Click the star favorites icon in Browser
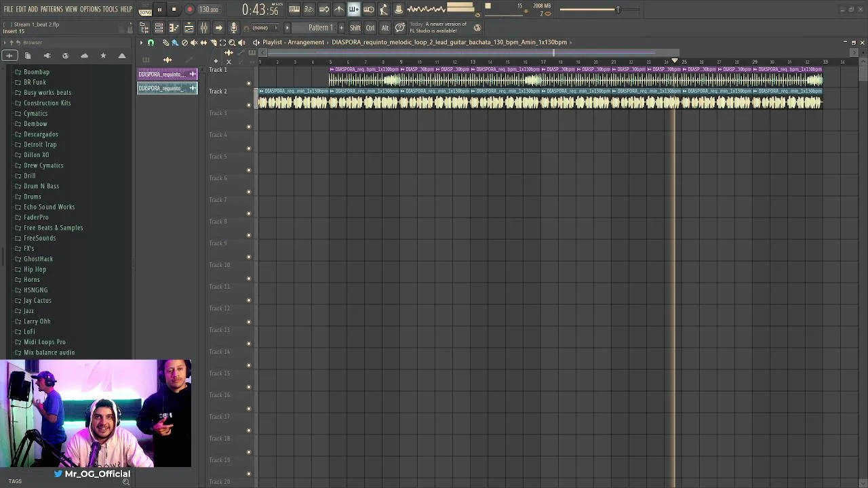 (x=103, y=56)
